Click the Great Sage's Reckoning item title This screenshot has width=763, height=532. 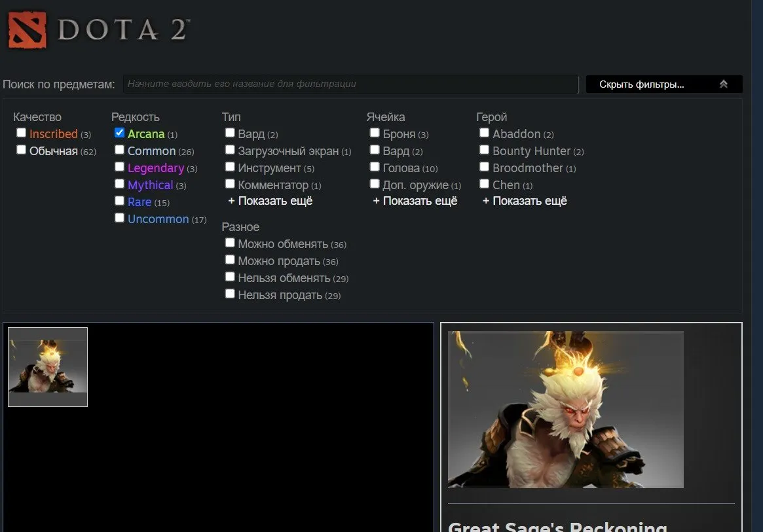[557, 527]
